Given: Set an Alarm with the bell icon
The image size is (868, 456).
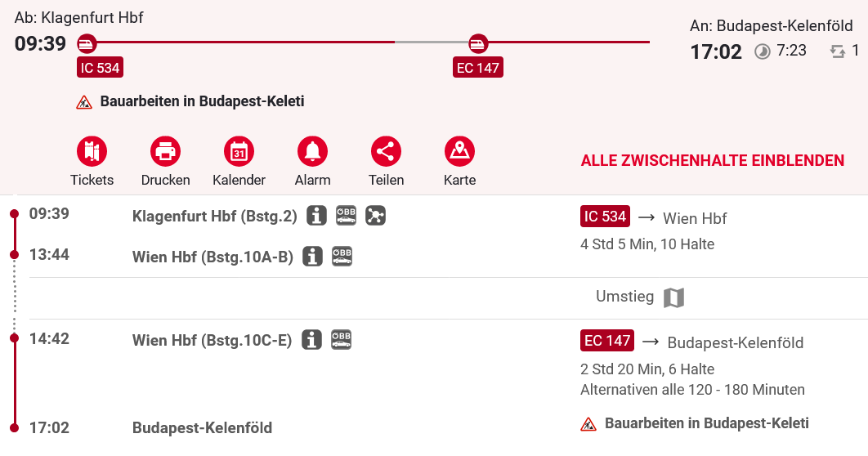Looking at the screenshot, I should pyautogui.click(x=312, y=152).
